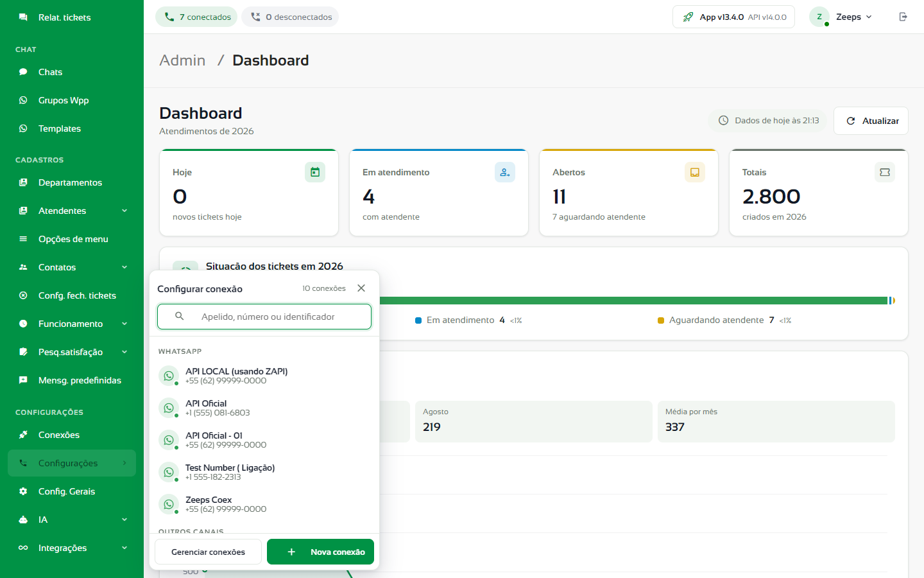The image size is (924, 578).
Task: Click Dados de hoje às 21:13 label
Action: 768,121
